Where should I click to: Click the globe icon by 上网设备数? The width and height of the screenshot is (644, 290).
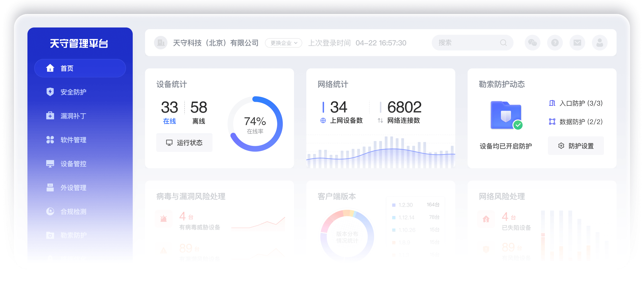323,121
